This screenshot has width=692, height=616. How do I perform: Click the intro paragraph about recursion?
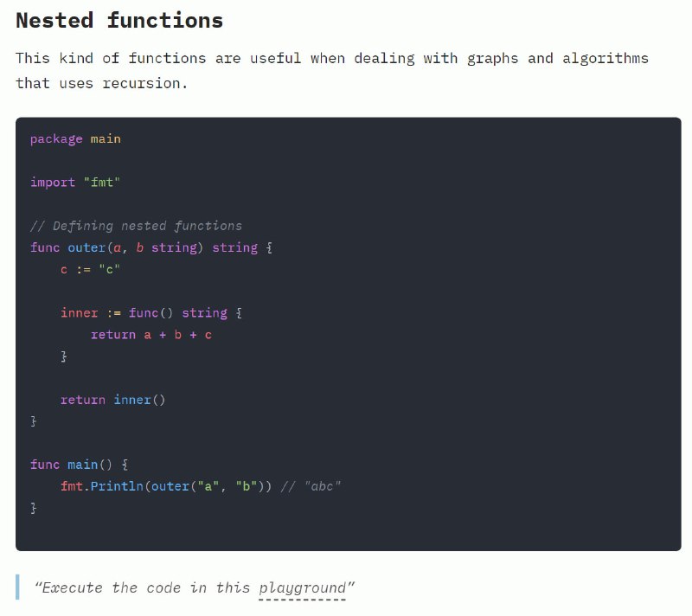point(332,71)
